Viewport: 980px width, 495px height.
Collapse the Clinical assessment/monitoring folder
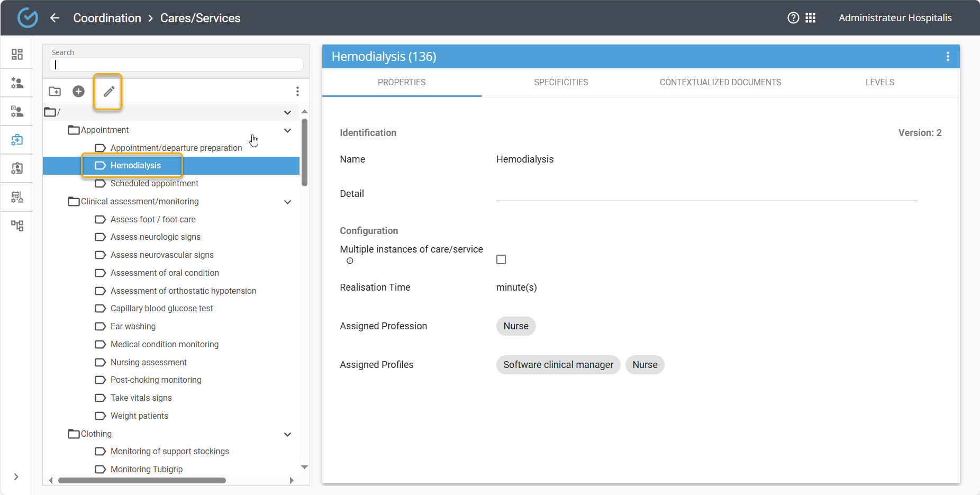pos(287,202)
